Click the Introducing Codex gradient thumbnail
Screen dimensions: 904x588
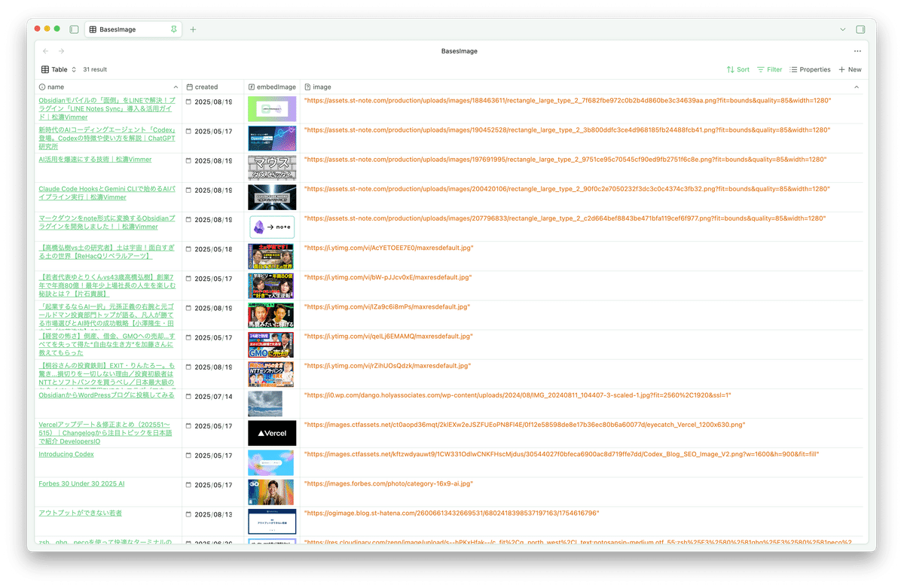pos(270,462)
